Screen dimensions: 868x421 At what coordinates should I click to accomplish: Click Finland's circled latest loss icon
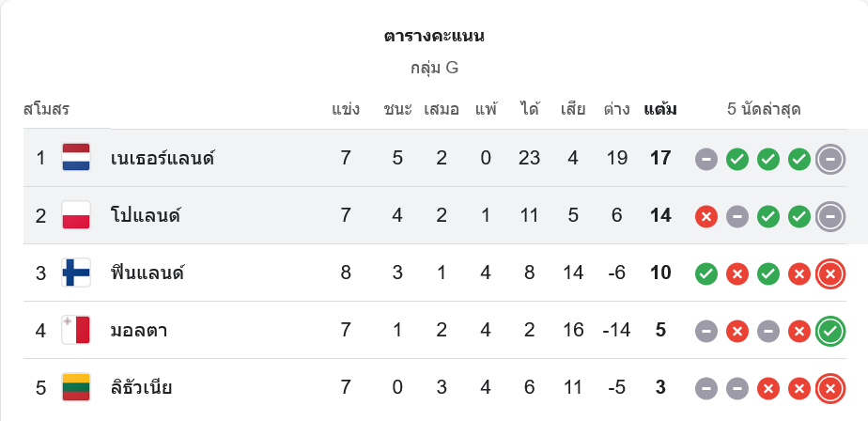[830, 273]
